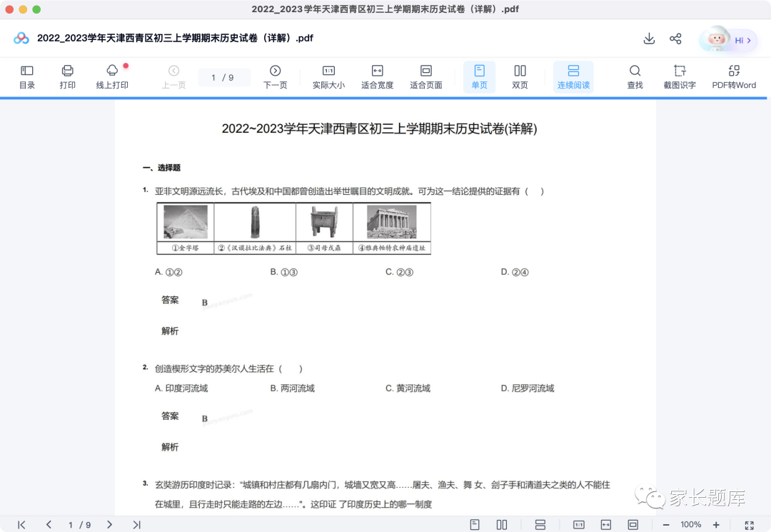The image size is (771, 532).
Task: Choose 适合宽度 fit width
Action: [x=377, y=77]
